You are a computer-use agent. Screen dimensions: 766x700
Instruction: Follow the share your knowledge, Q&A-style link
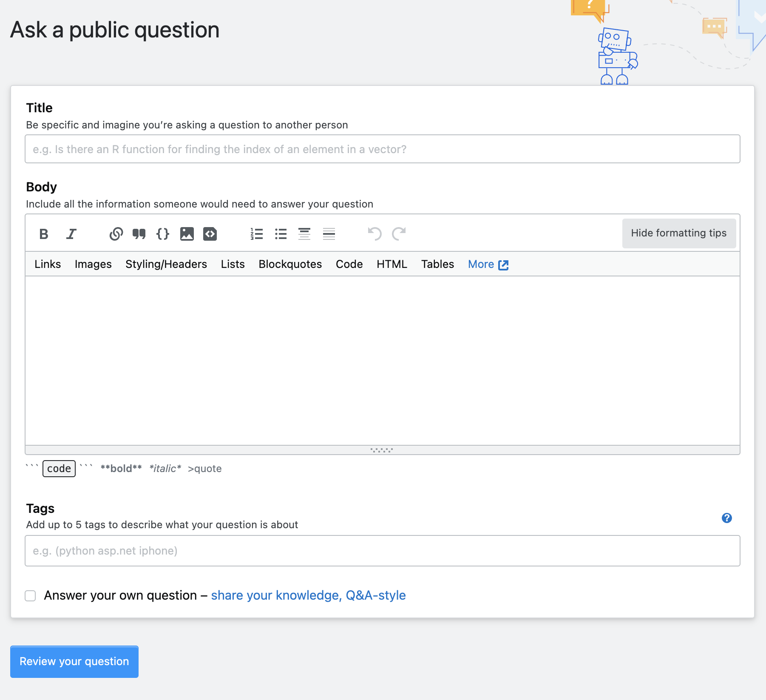(308, 595)
